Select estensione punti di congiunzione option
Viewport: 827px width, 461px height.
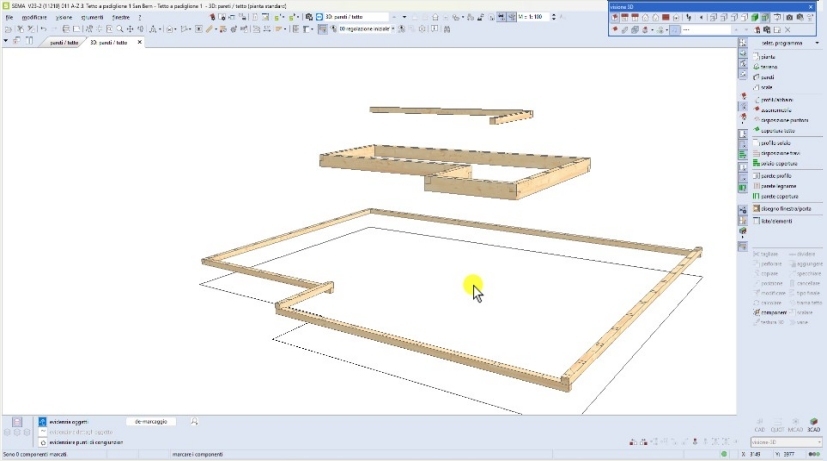[85, 441]
